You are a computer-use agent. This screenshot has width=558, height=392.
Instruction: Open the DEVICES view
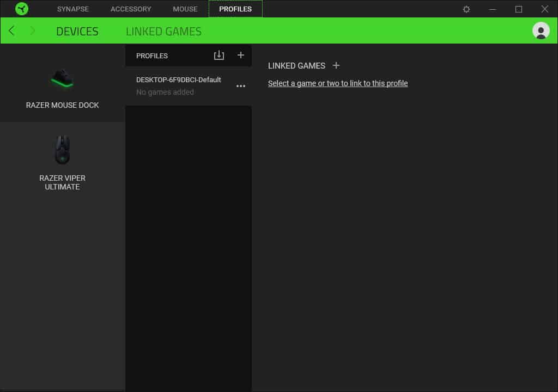(77, 31)
